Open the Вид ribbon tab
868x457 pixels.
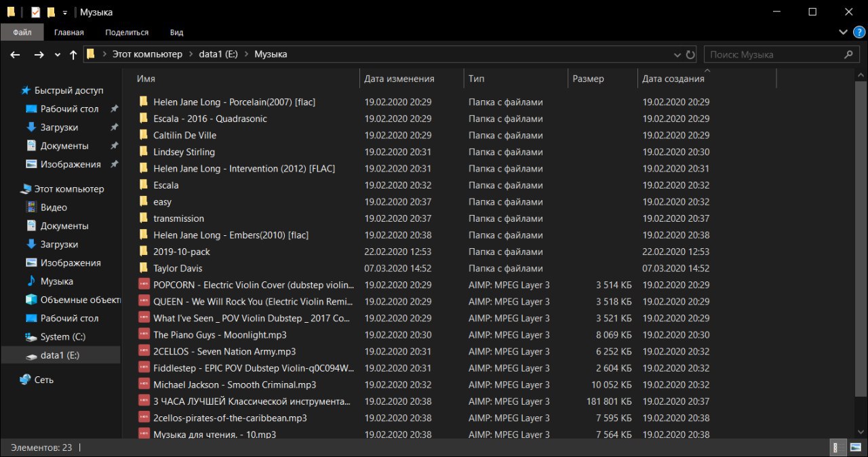point(176,32)
